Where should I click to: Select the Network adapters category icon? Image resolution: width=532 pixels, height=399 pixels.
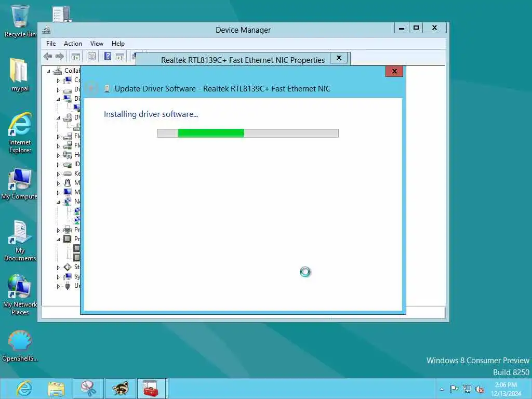[x=68, y=202]
